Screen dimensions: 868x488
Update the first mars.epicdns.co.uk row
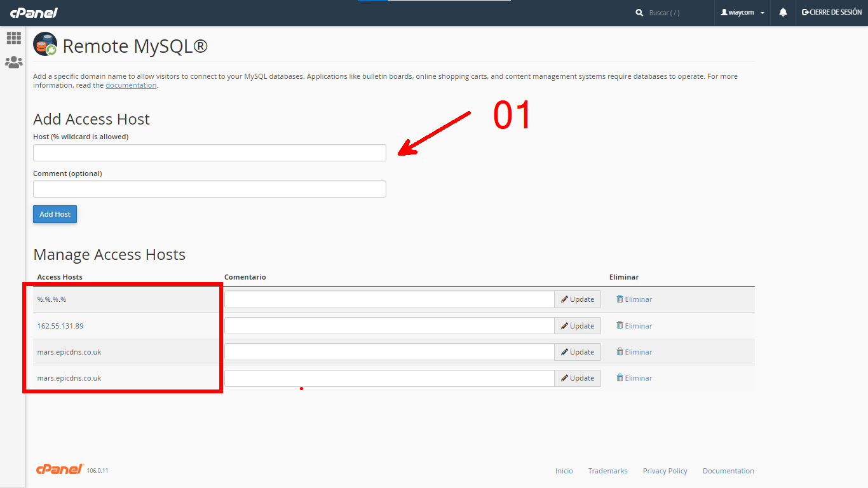(x=578, y=352)
